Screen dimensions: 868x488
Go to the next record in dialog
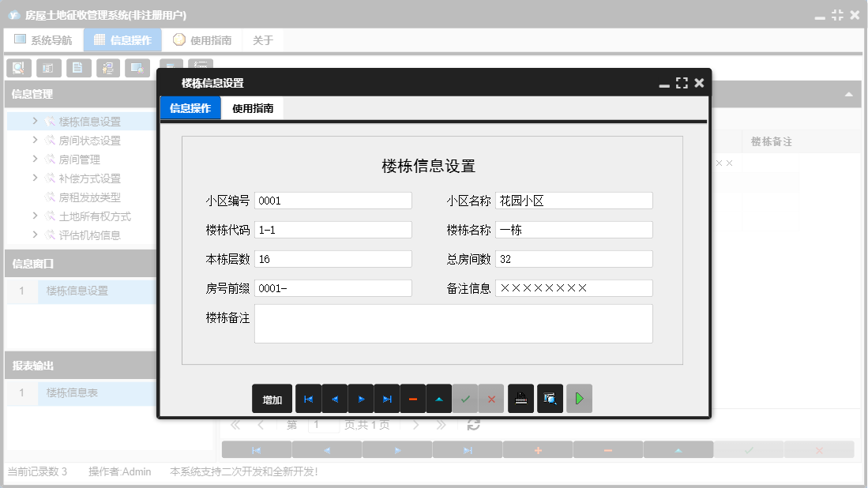point(360,400)
